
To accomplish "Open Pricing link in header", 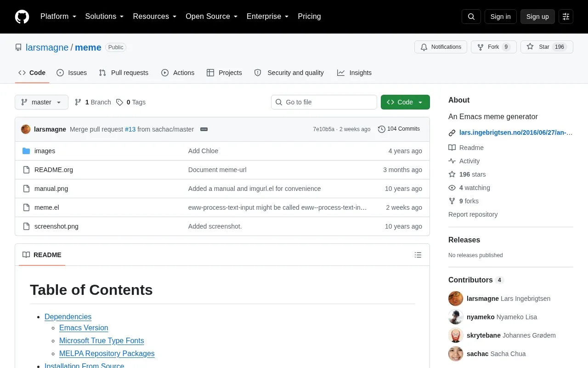I will (x=309, y=17).
